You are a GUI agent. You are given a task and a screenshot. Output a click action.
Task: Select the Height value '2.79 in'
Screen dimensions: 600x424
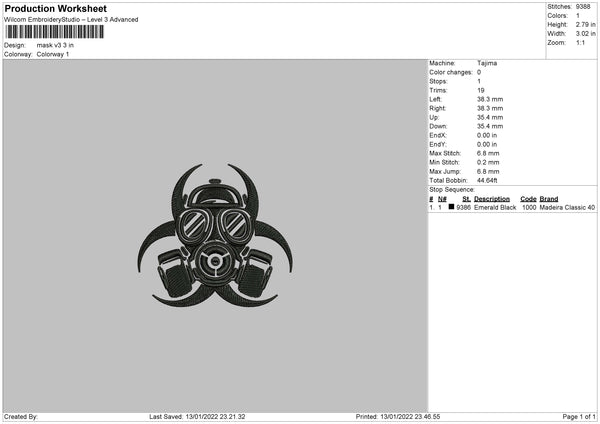(x=585, y=24)
